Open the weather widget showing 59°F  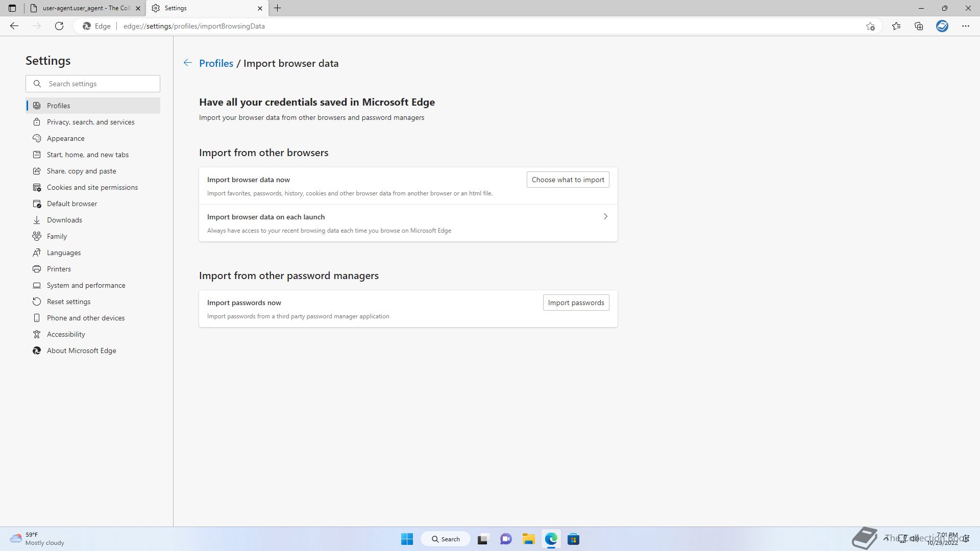click(x=37, y=539)
